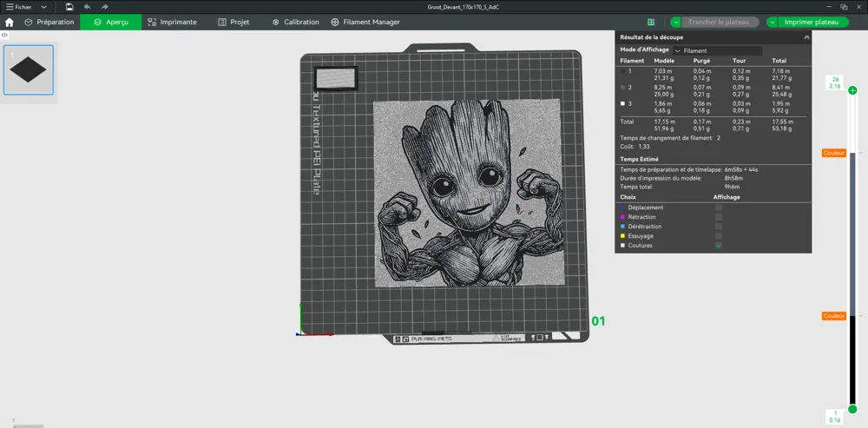The image size is (868, 428).
Task: Click the bottom green handle of layer slider
Action: (x=852, y=409)
